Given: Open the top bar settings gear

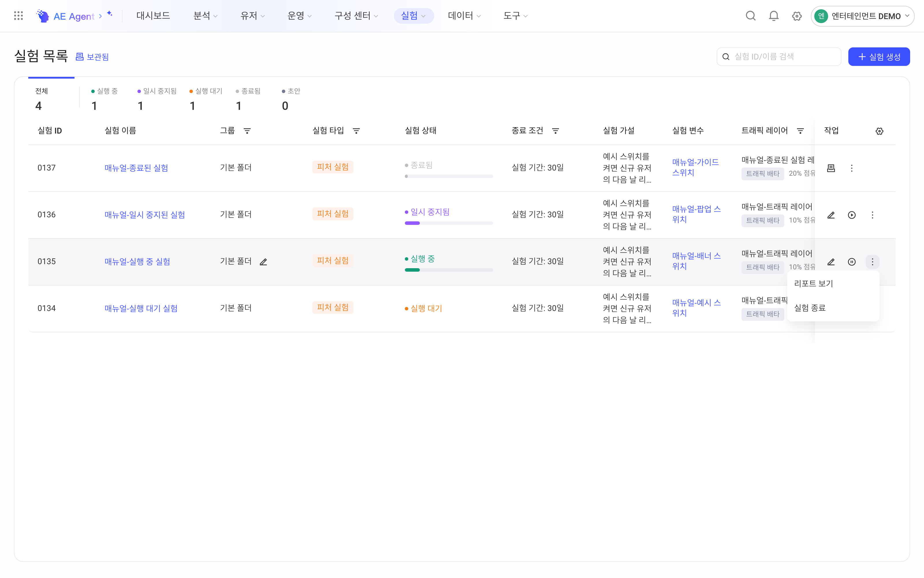Looking at the screenshot, I should 796,16.
